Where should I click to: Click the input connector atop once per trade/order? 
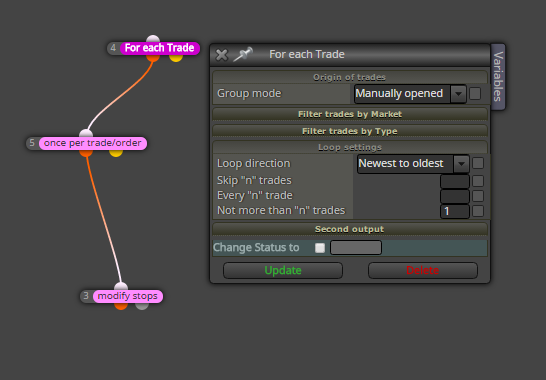(86, 133)
